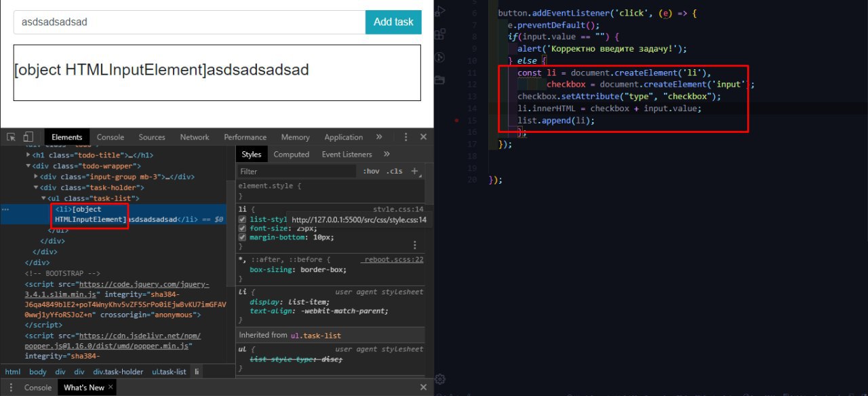Image resolution: width=868 pixels, height=396 pixels.
Task: Select the What's New drawer tab
Action: [83, 388]
